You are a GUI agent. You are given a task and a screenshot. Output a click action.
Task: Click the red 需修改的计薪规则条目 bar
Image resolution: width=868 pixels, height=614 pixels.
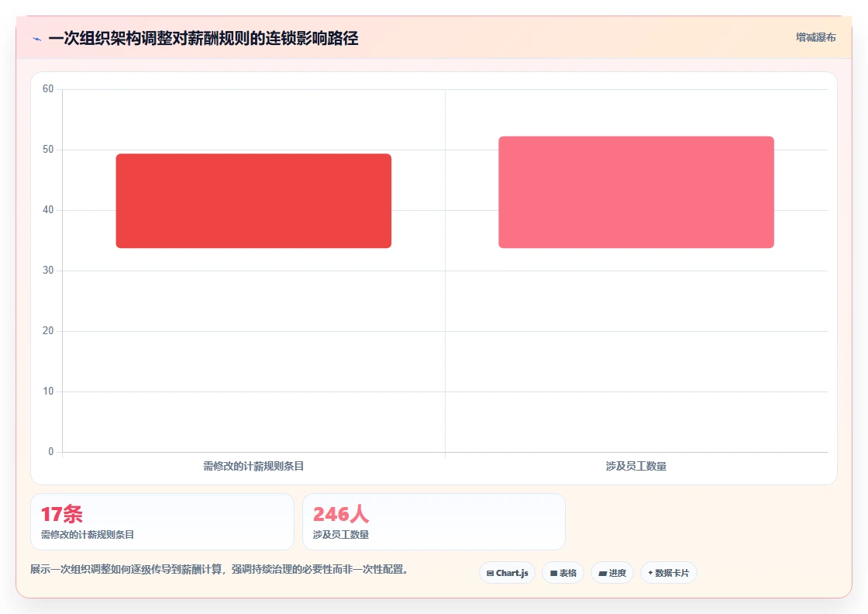coord(253,201)
